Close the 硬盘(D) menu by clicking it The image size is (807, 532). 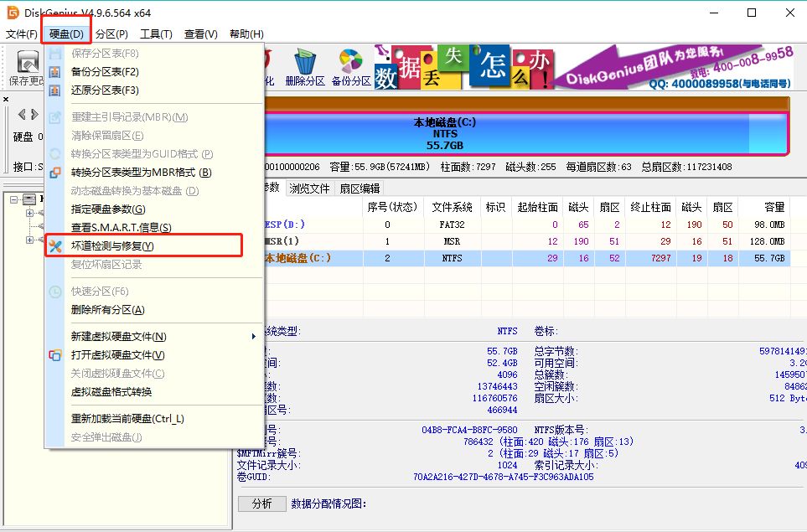[x=66, y=34]
